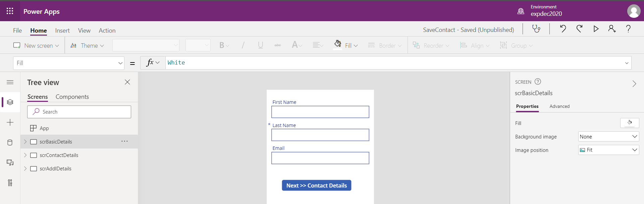Open the app launcher waffle icon
644x204 pixels.
10,11
